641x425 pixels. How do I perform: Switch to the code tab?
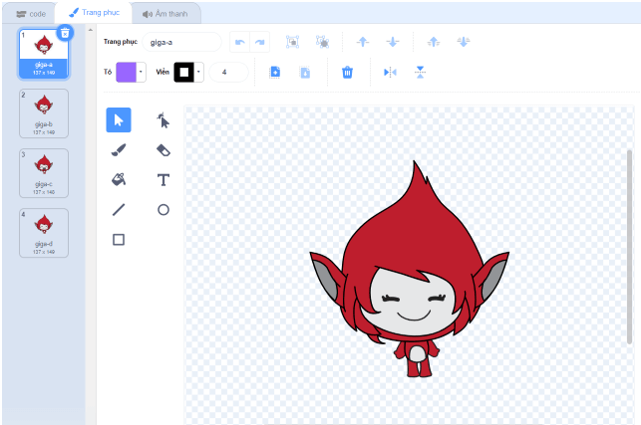pyautogui.click(x=30, y=14)
